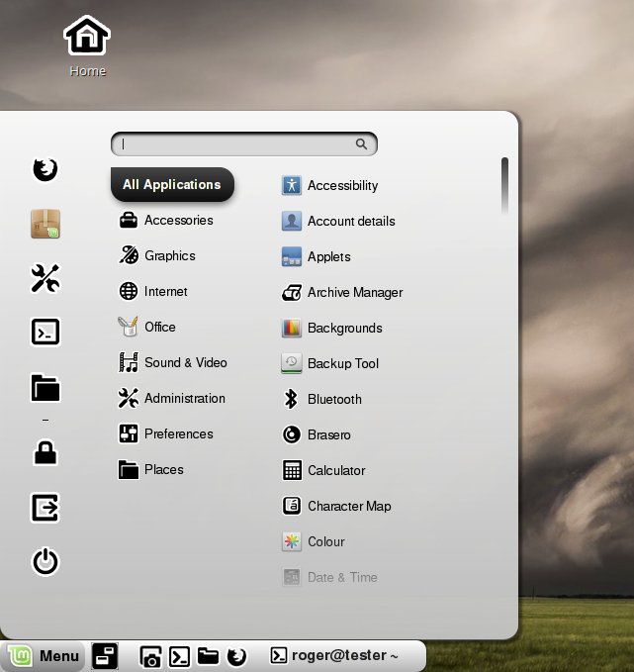Open Bluetooth by its text label
This screenshot has width=634, height=672.
334,400
